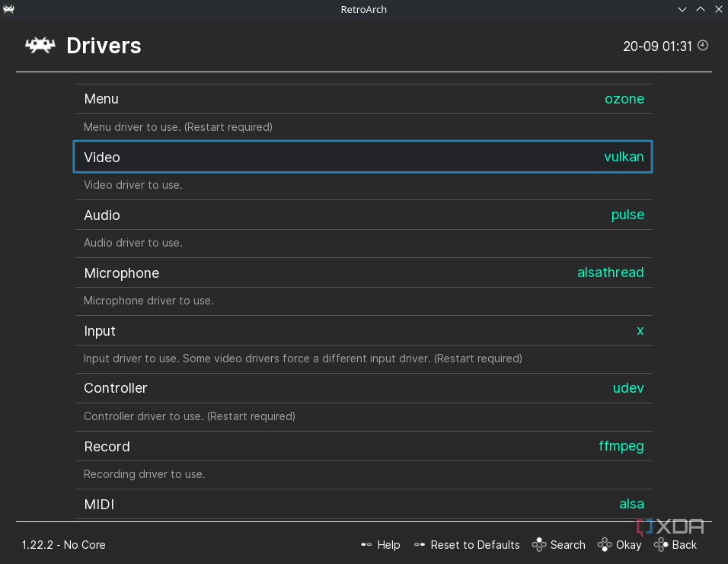The width and height of the screenshot is (728, 564).
Task: Click the RetroArch icon in the title bar
Action: (8, 9)
